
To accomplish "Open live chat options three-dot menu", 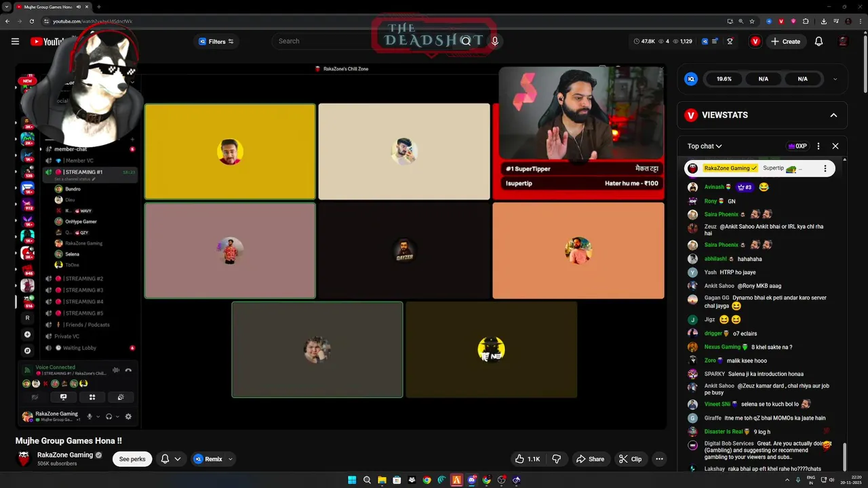I will 818,146.
